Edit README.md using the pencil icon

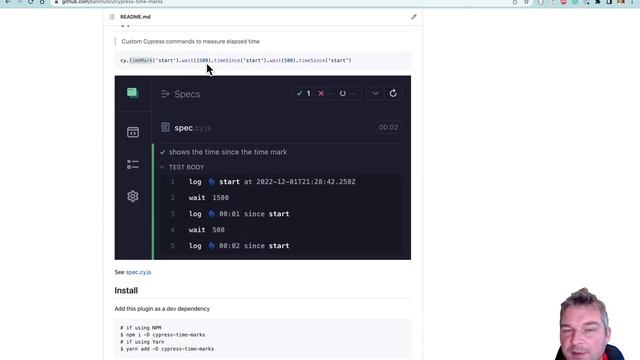413,17
